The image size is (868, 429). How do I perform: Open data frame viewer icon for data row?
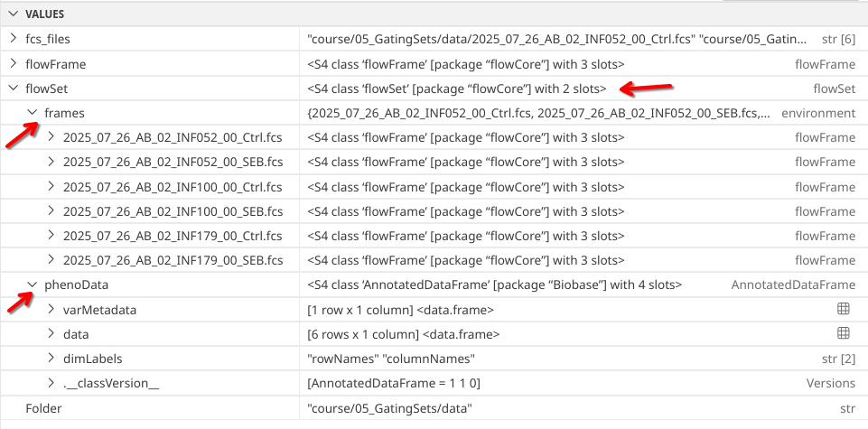click(x=844, y=334)
